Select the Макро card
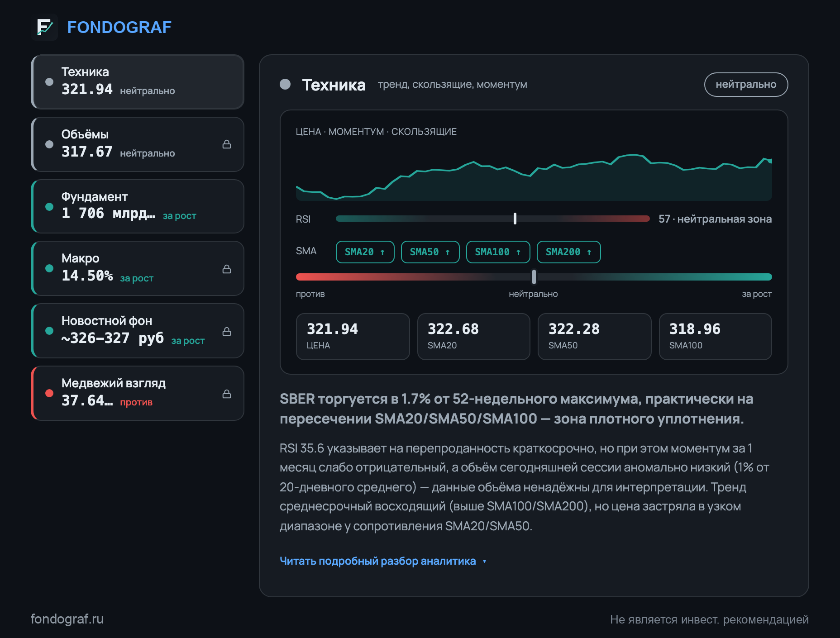 [x=138, y=268]
